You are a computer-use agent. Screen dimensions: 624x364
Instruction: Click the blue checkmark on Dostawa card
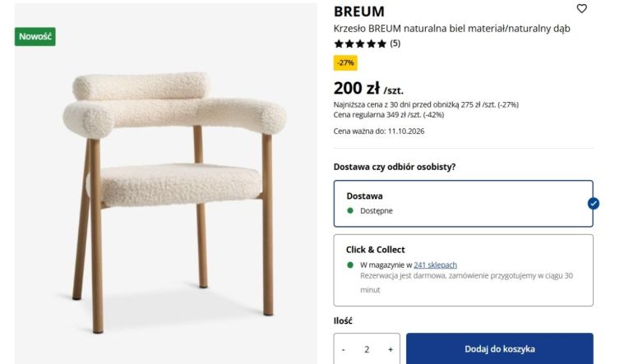coord(593,203)
